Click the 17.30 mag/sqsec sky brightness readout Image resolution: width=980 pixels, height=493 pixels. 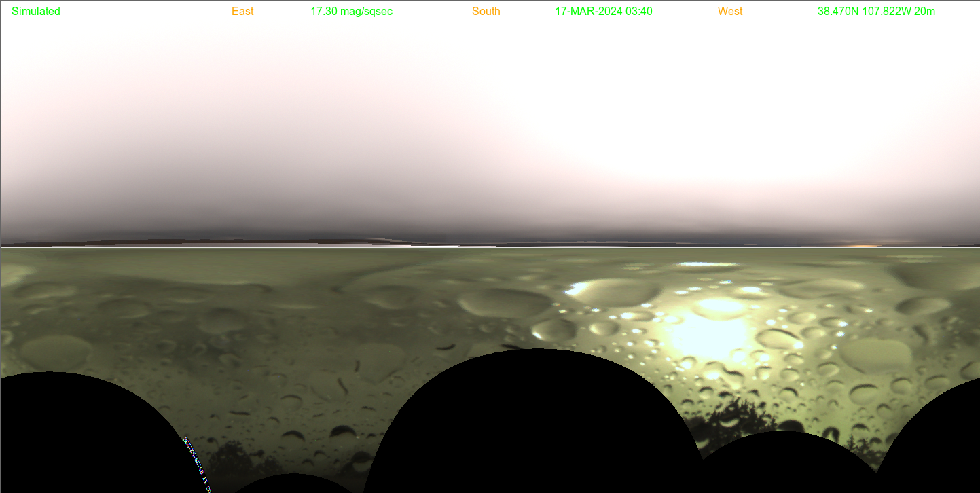tap(351, 12)
